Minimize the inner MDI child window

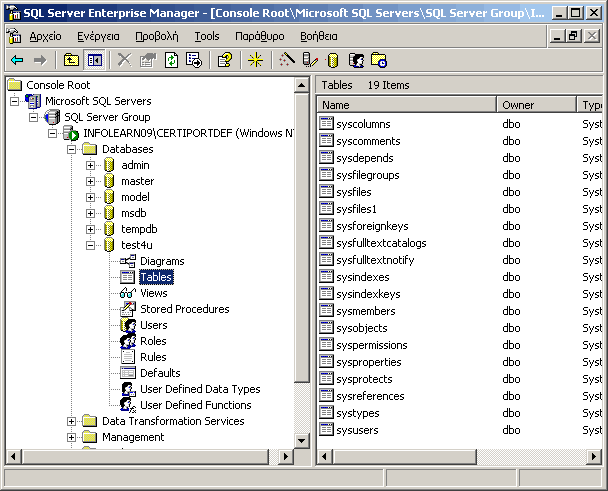(x=557, y=36)
